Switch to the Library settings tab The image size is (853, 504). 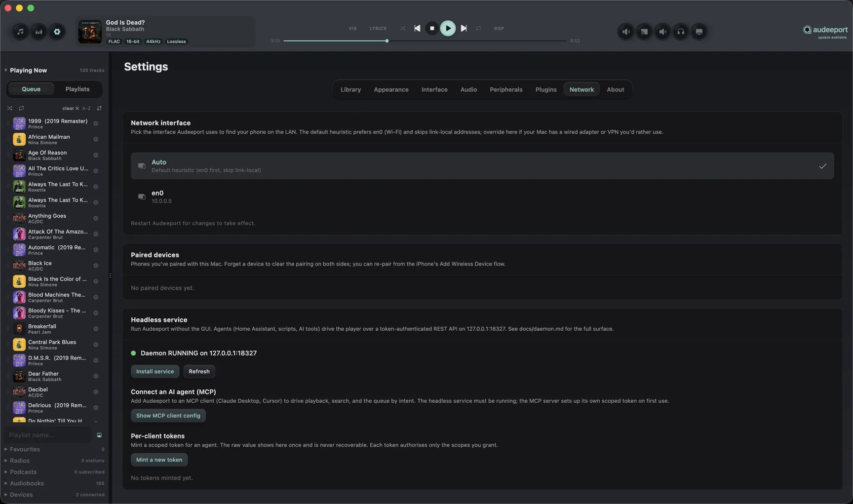coord(350,89)
